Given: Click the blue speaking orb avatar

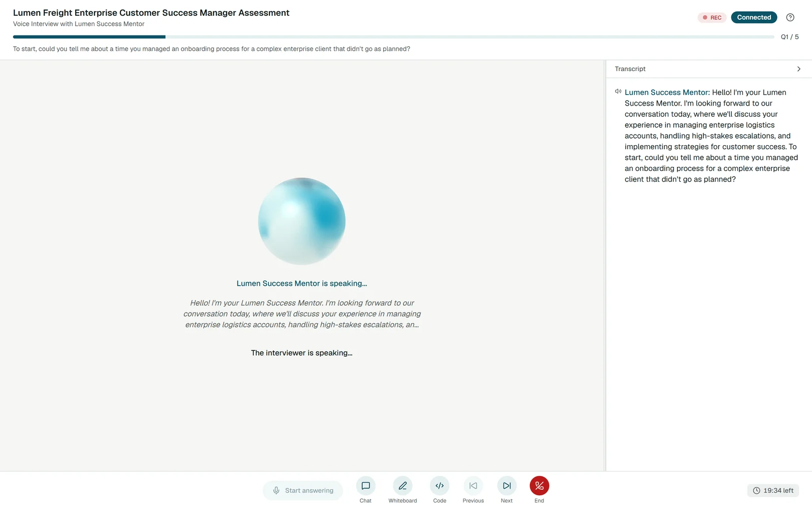Looking at the screenshot, I should tap(301, 221).
